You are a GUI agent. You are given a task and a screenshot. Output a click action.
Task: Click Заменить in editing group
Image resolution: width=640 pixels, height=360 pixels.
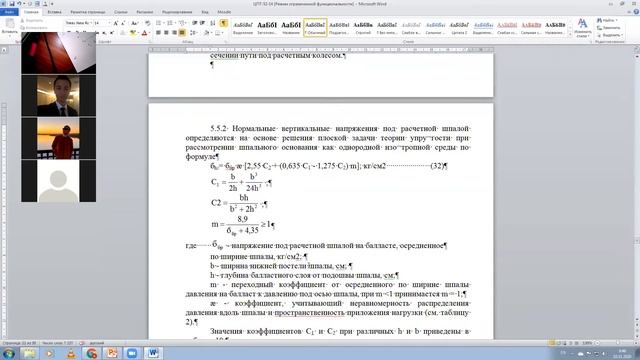609,28
